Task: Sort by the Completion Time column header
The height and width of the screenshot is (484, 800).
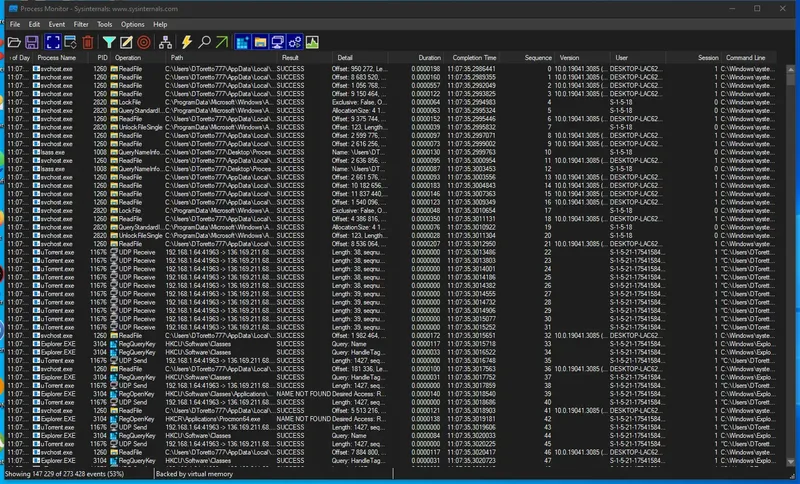Action: (473, 58)
